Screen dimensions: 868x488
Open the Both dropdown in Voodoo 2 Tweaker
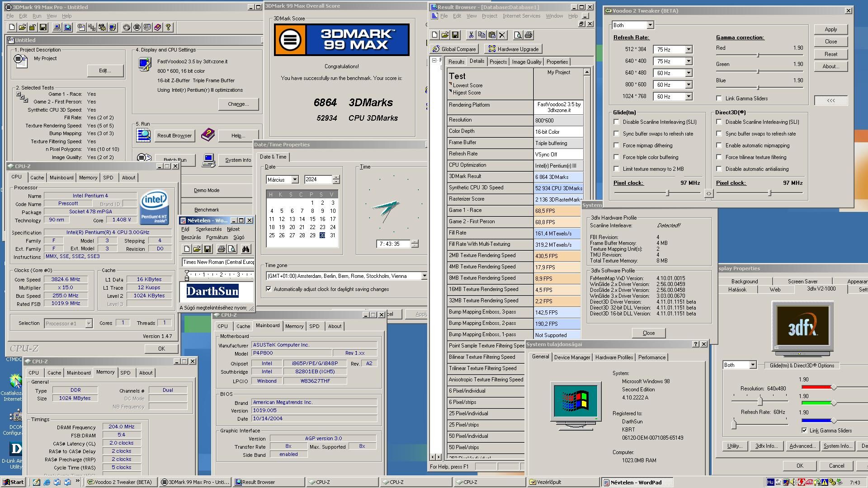click(650, 25)
